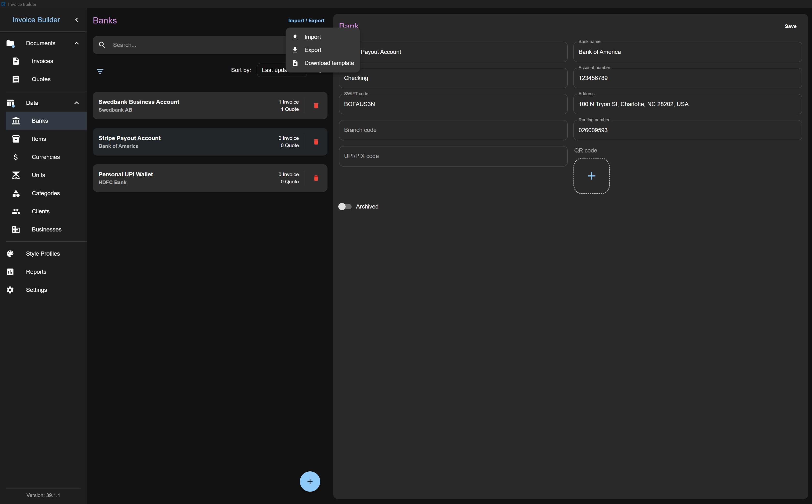Choose Import from the menu
812x504 pixels.
click(x=322, y=37)
